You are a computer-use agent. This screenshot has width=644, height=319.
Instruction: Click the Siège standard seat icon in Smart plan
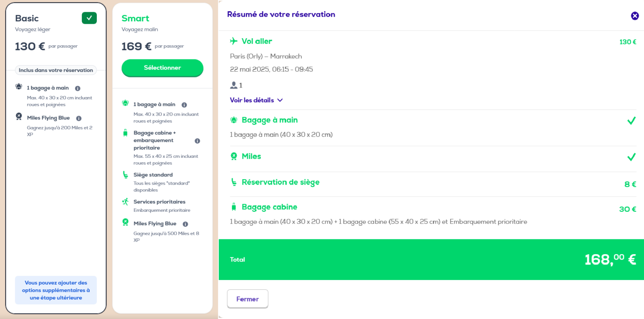[124, 175]
